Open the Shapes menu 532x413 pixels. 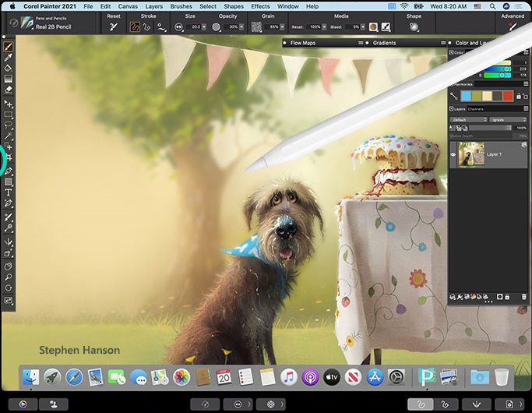234,6
